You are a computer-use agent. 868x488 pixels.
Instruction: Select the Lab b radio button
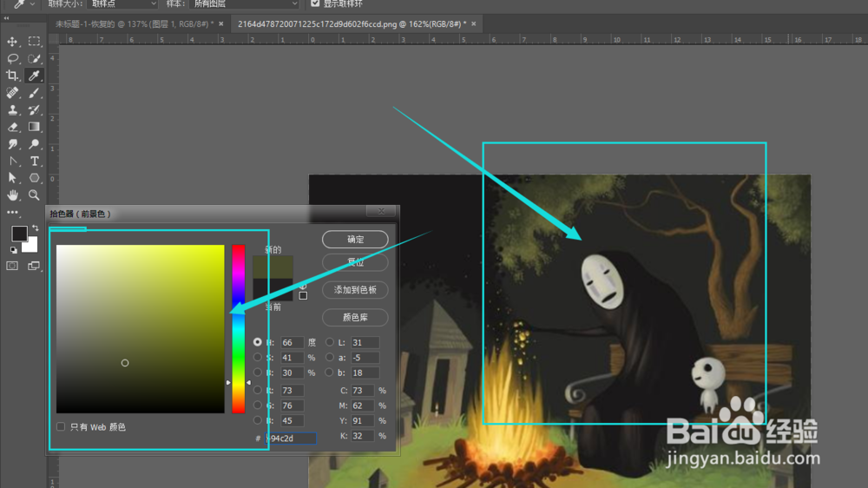click(329, 373)
